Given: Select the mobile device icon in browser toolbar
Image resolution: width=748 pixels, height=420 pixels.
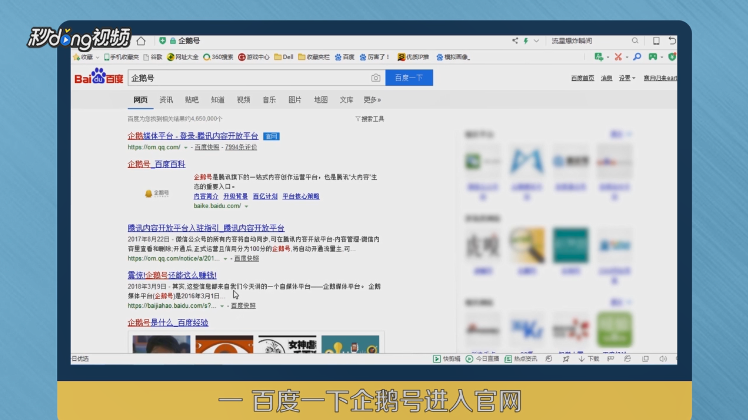Looking at the screenshot, I should tap(656, 41).
